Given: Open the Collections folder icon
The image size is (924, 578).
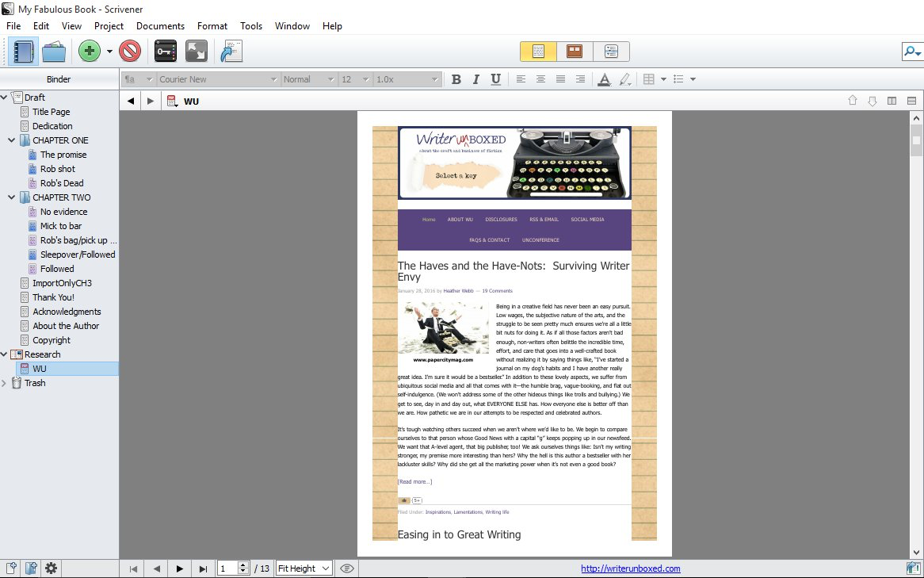Looking at the screenshot, I should [54, 52].
